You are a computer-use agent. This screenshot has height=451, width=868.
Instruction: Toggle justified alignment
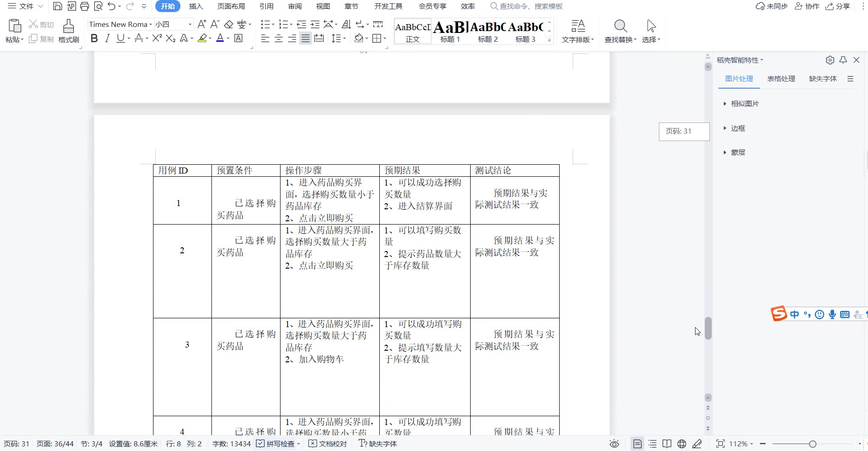(306, 39)
